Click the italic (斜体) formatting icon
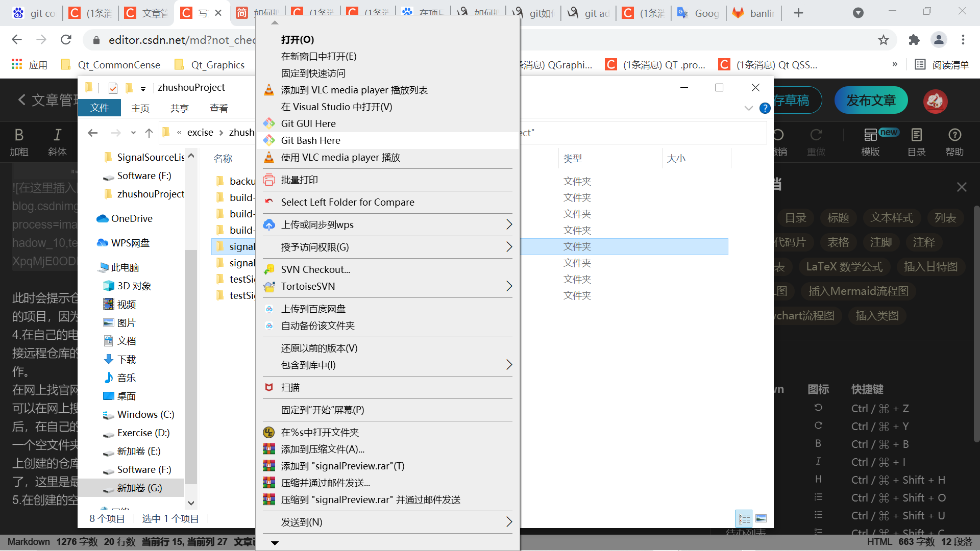980x551 pixels. click(x=57, y=135)
